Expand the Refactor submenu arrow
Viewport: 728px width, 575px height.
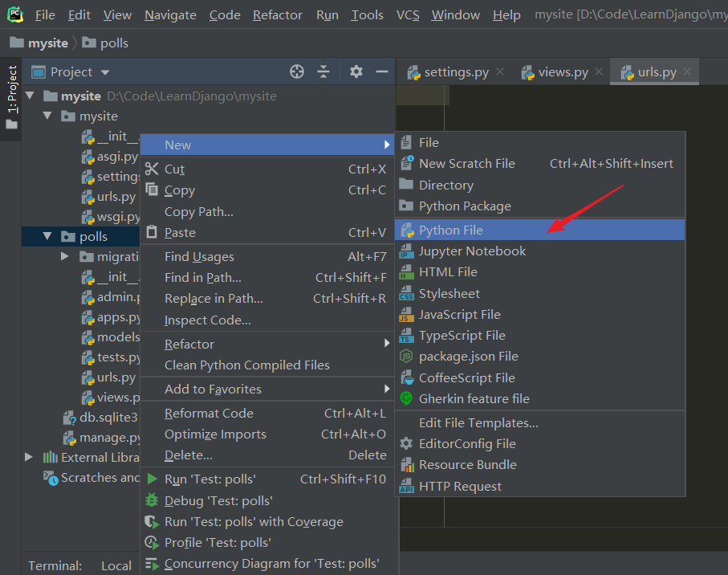click(x=387, y=343)
